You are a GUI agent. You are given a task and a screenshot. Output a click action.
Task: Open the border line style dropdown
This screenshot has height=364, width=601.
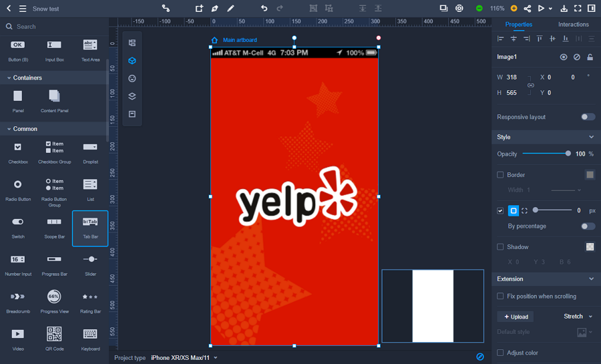click(x=566, y=190)
